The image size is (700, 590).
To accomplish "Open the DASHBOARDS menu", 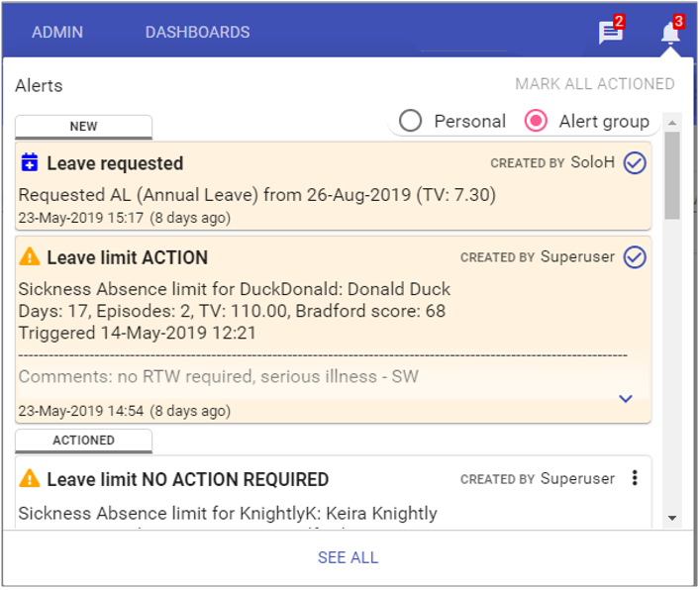I will click(197, 33).
